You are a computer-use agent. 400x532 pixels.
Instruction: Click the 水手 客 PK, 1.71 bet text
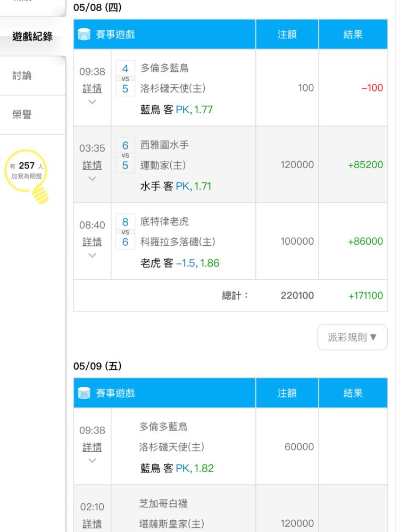(x=176, y=187)
